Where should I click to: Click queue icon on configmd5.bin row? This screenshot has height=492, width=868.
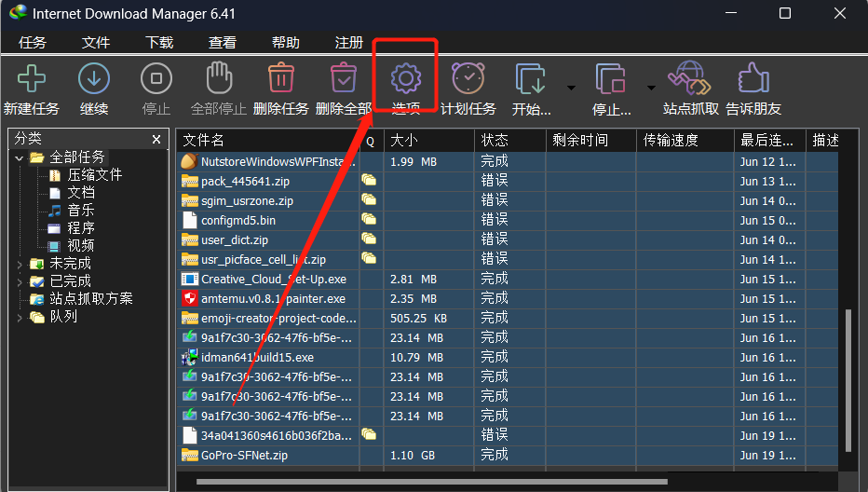[369, 219]
